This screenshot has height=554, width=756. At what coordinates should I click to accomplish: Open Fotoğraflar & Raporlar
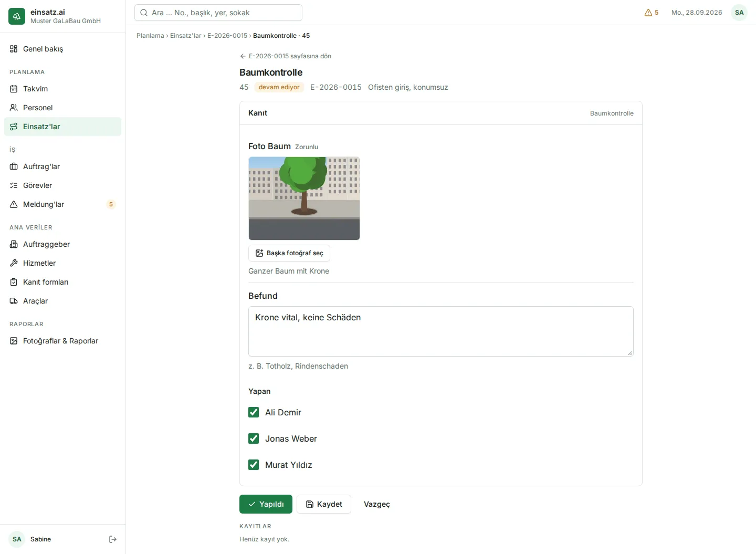[62, 341]
